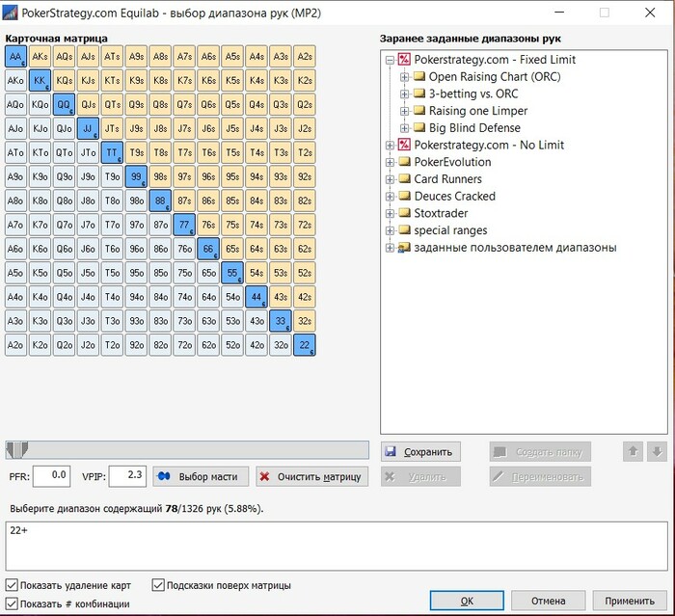Click the Deuces Cracked folder icon
This screenshot has height=616, width=675.
coord(404,196)
